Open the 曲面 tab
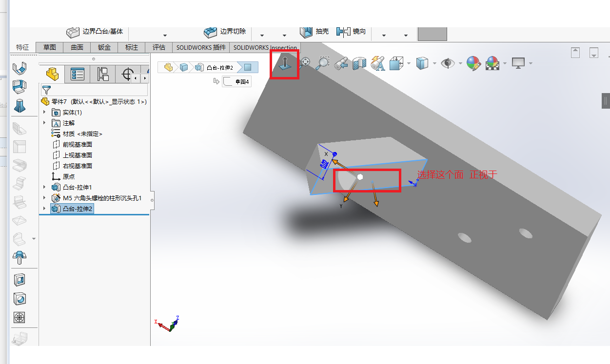This screenshot has height=364, width=610. point(77,47)
